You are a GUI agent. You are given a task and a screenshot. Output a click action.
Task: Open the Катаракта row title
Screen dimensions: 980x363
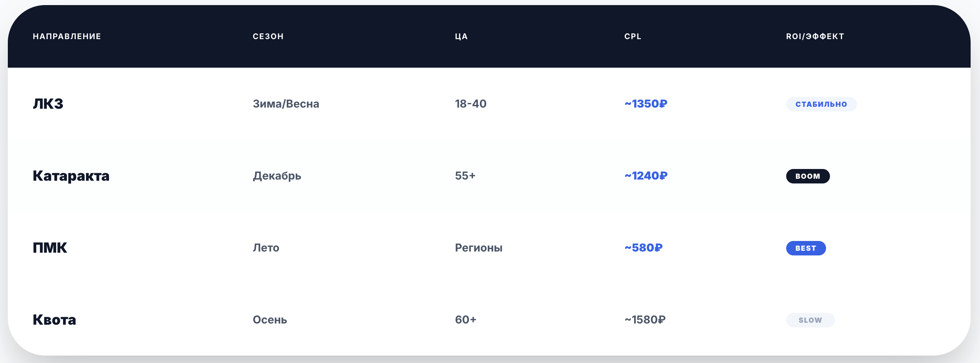point(71,176)
